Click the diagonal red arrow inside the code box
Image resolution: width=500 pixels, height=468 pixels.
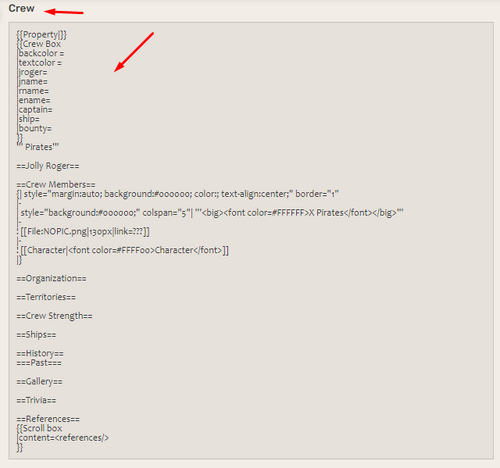134,52
